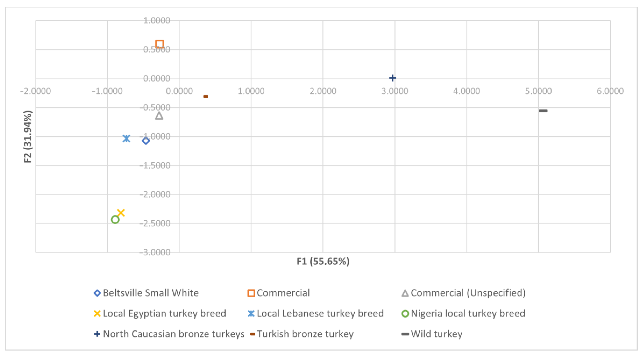The width and height of the screenshot is (644, 355).
Task: Click Beltsville Small White legend entry
Action: (151, 293)
